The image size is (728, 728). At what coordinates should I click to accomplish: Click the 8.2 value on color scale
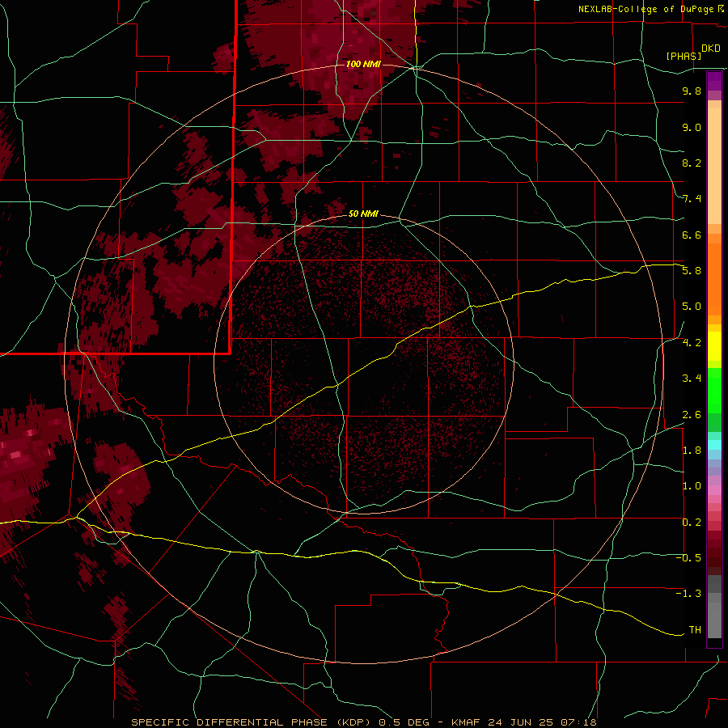pos(692,163)
